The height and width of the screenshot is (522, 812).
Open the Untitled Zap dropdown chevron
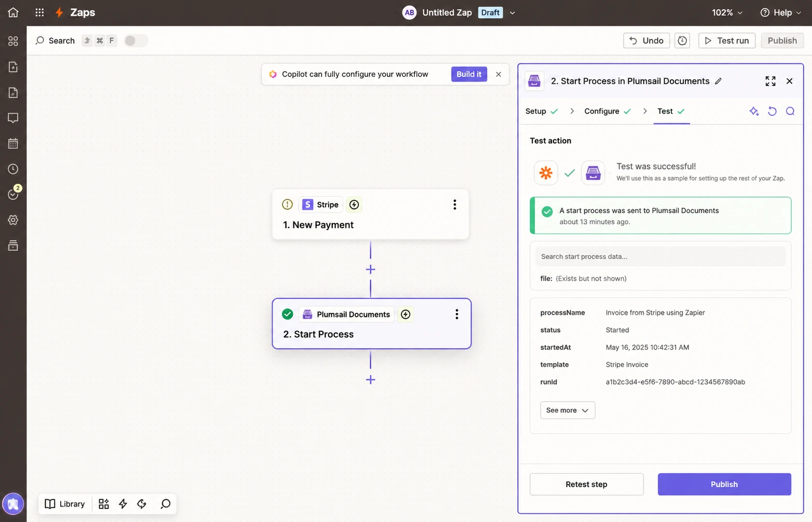(512, 13)
